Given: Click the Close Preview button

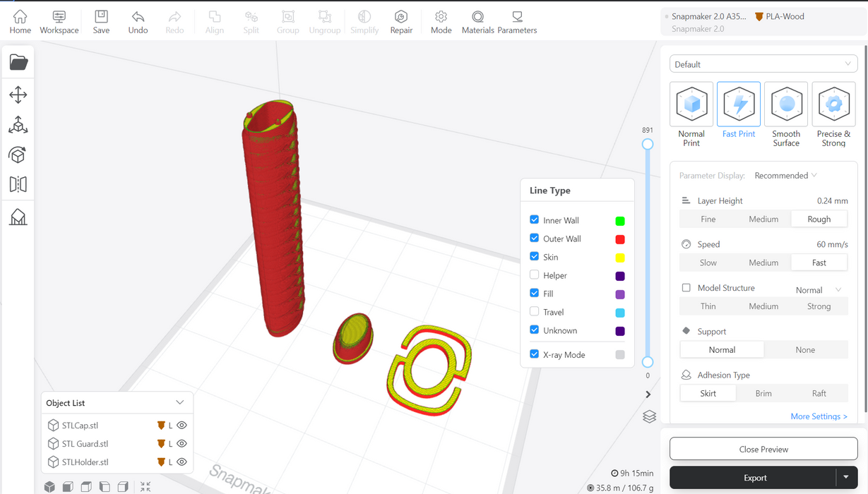Looking at the screenshot, I should pyautogui.click(x=763, y=449).
